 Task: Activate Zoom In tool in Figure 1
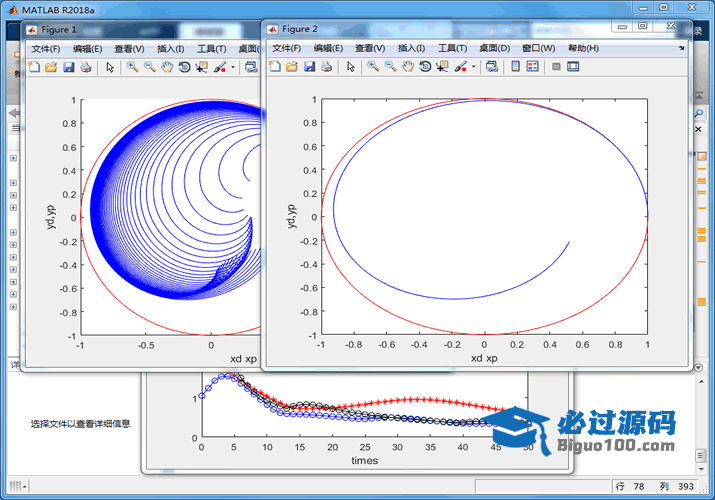pos(133,67)
